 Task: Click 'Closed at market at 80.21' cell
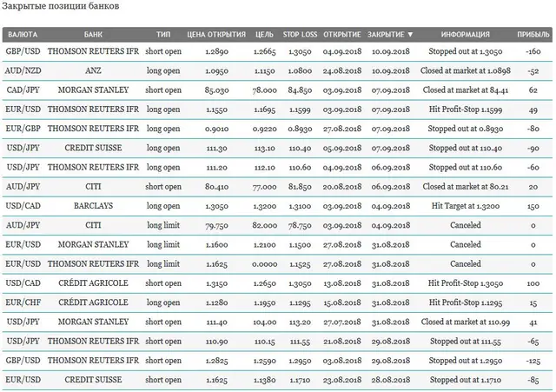(x=466, y=187)
